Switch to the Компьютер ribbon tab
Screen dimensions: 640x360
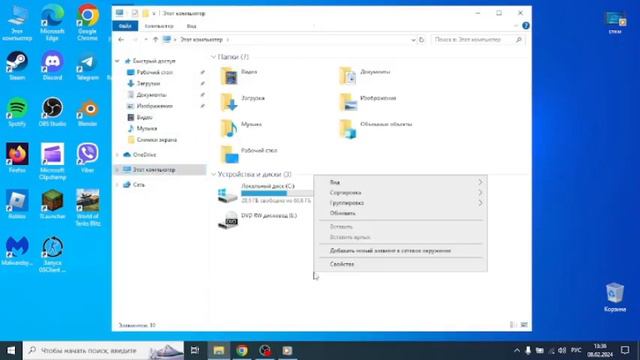point(159,26)
